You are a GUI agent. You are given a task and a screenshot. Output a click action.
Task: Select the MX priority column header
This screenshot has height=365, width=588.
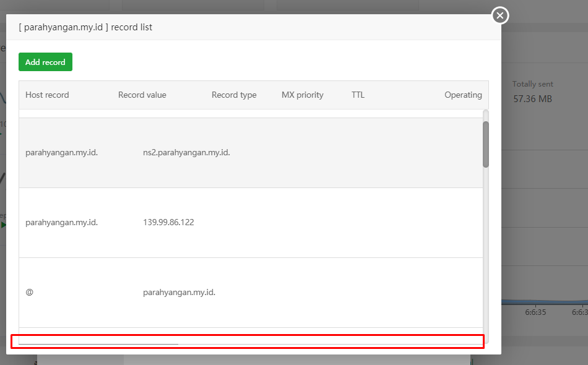point(302,95)
